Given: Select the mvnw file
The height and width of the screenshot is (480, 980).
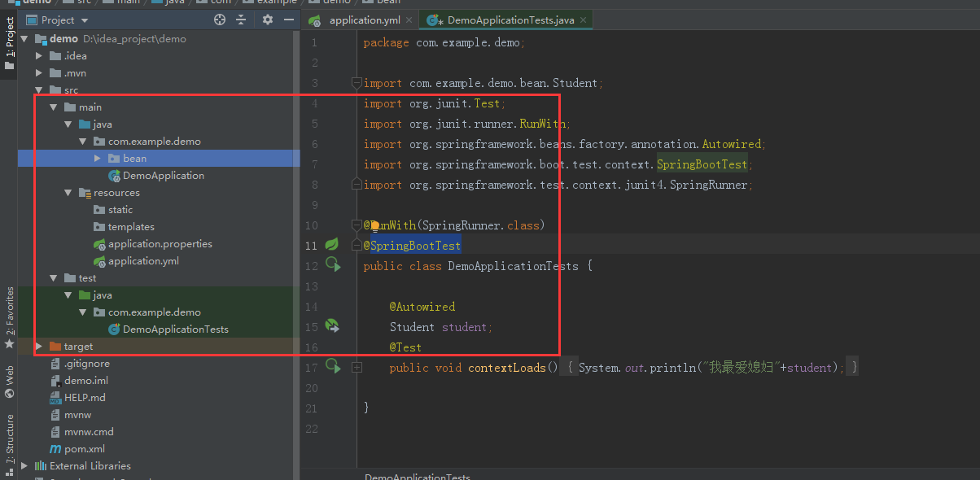Looking at the screenshot, I should (78, 414).
